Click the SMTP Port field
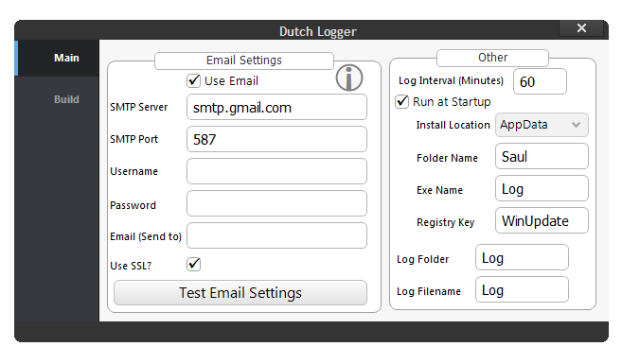The width and height of the screenshot is (622, 364). (x=276, y=139)
